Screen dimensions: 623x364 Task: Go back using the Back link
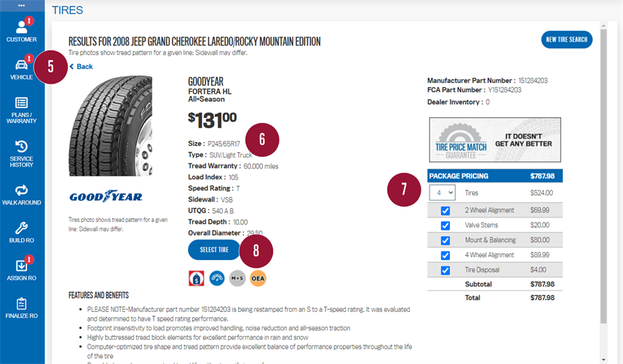coord(81,67)
